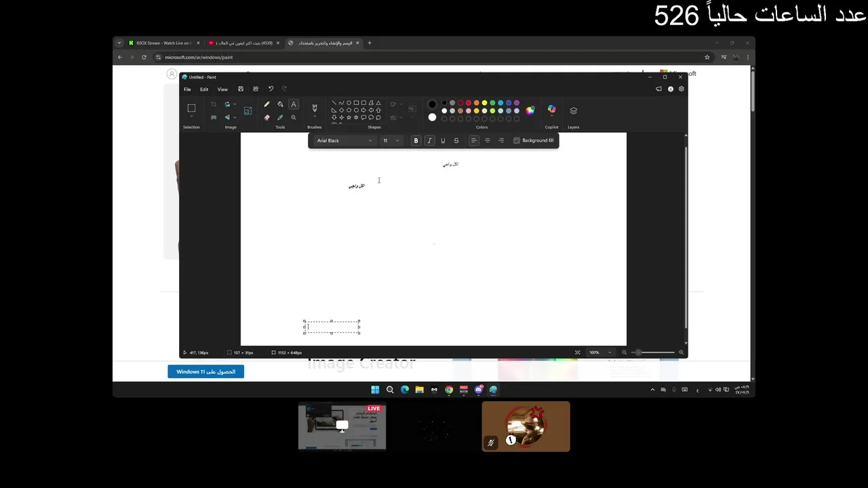The height and width of the screenshot is (488, 868).
Task: Set text alignment to left
Action: (474, 140)
